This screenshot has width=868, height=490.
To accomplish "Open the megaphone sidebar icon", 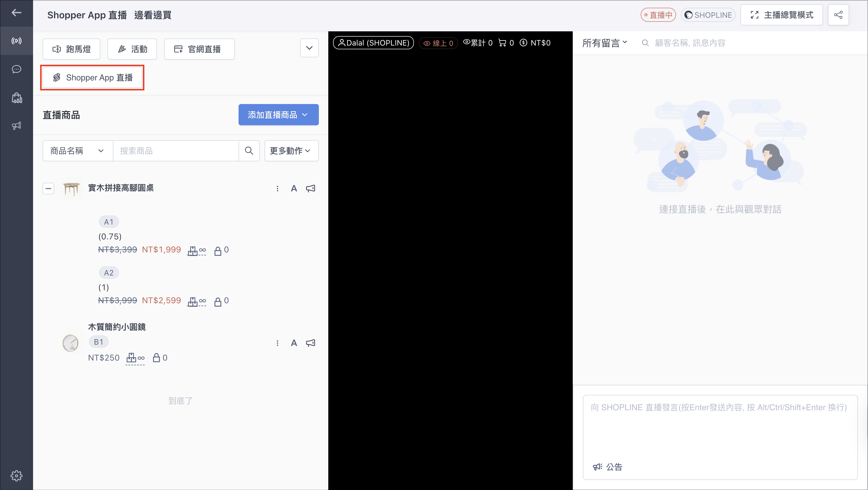I will click(16, 126).
